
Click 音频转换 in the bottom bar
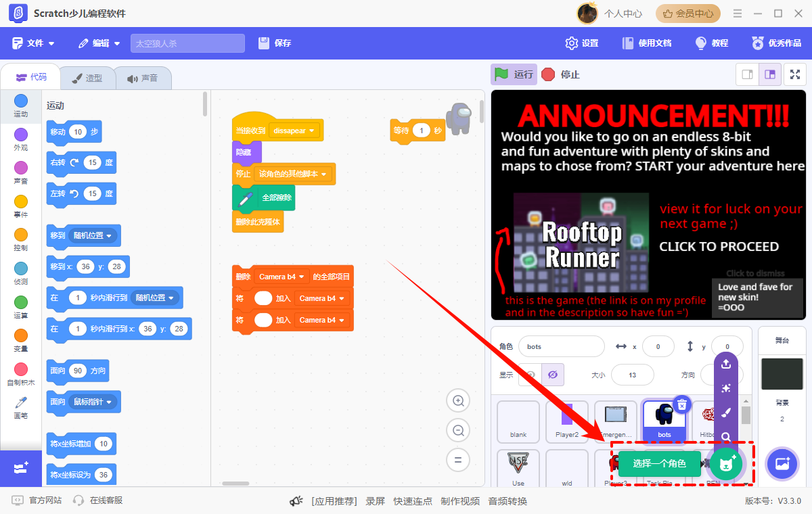coord(507,501)
